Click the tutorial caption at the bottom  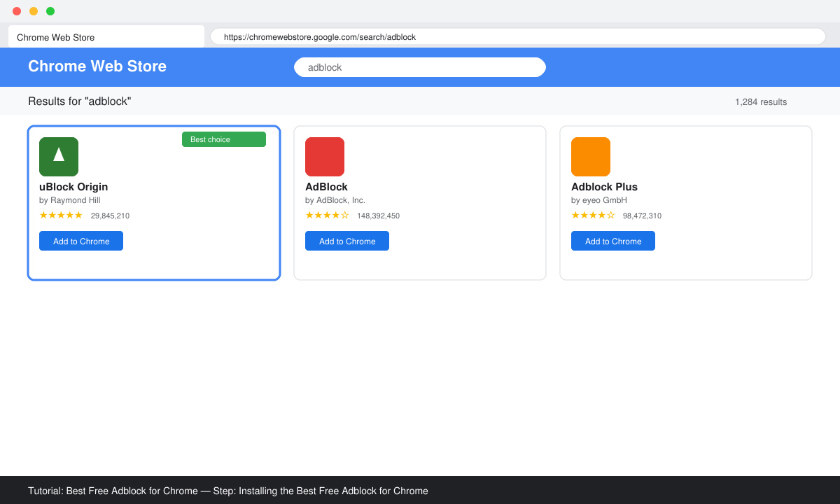[228, 491]
